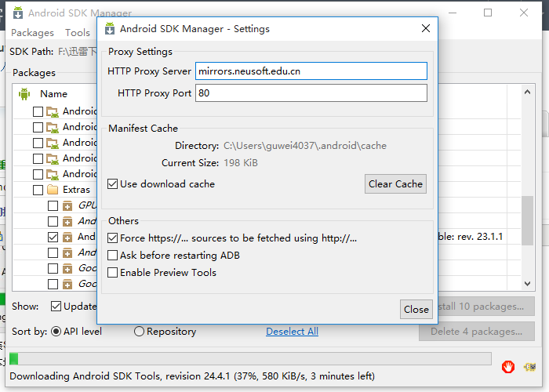The width and height of the screenshot is (549, 392).
Task: Click the Extras folder icon
Action: click(53, 190)
